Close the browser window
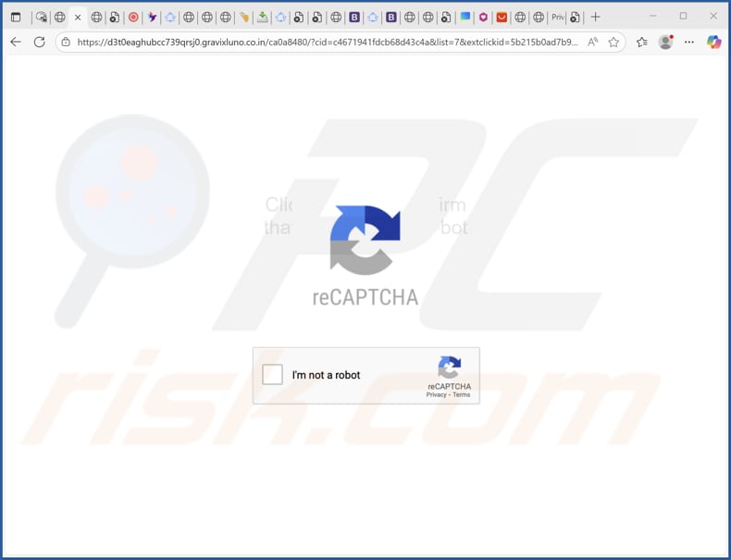This screenshot has width=731, height=560. 713,16
